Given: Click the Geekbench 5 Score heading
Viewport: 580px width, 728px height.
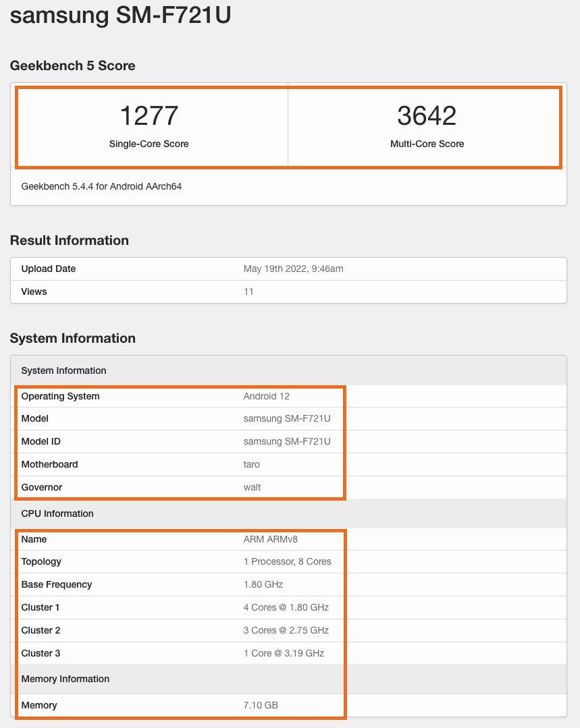Looking at the screenshot, I should pyautogui.click(x=72, y=65).
